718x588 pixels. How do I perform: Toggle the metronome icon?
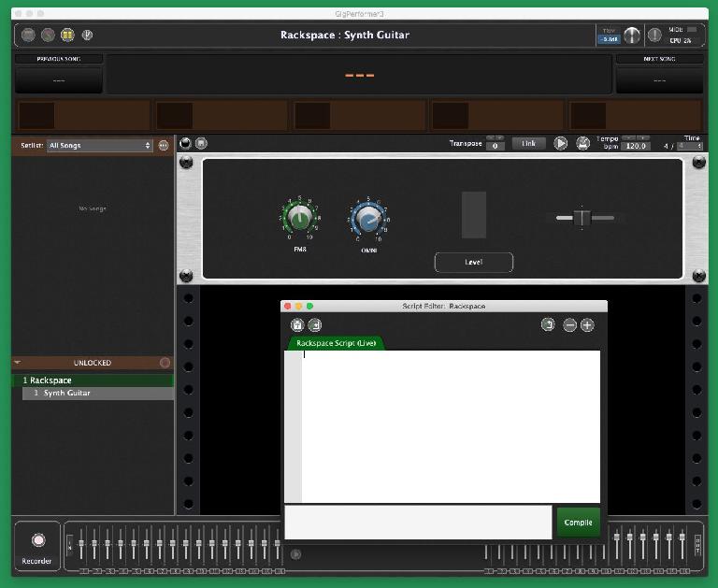(583, 143)
